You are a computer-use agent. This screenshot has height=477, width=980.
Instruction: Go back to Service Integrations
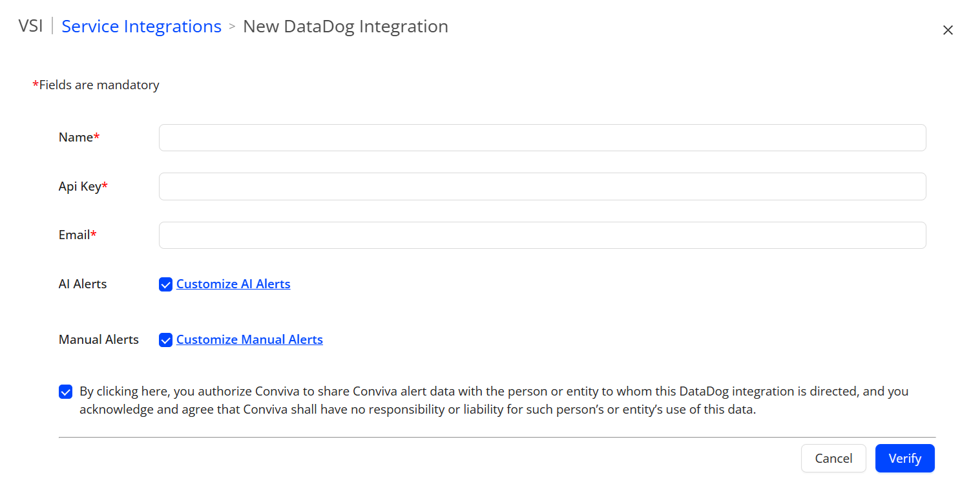coord(141,26)
